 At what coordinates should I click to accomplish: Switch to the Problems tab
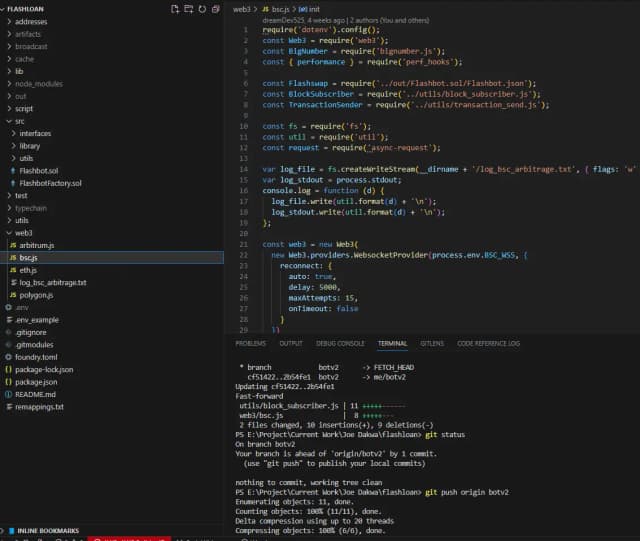click(x=250, y=343)
